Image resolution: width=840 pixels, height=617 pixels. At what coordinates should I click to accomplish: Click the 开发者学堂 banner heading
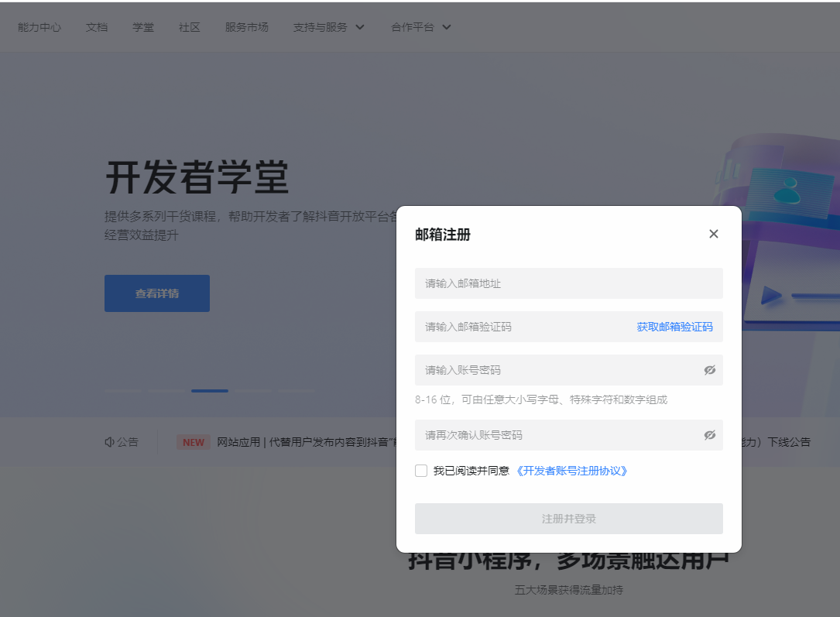[x=197, y=177]
